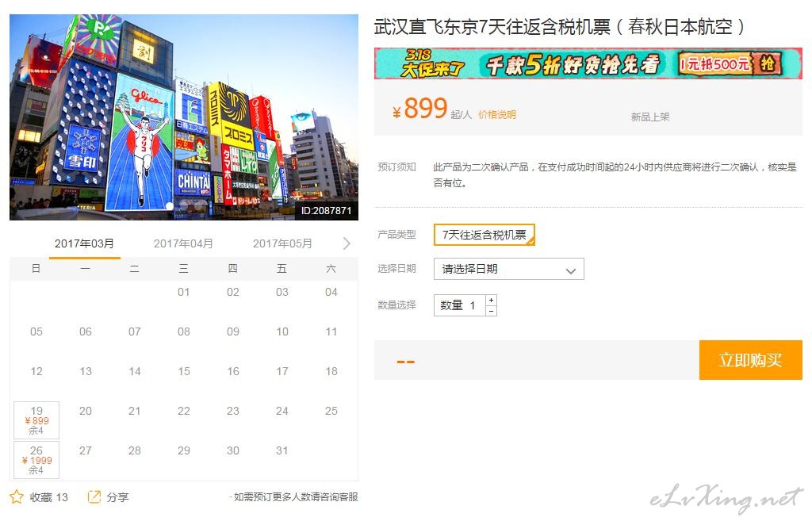Click calendar date 25

point(331,411)
